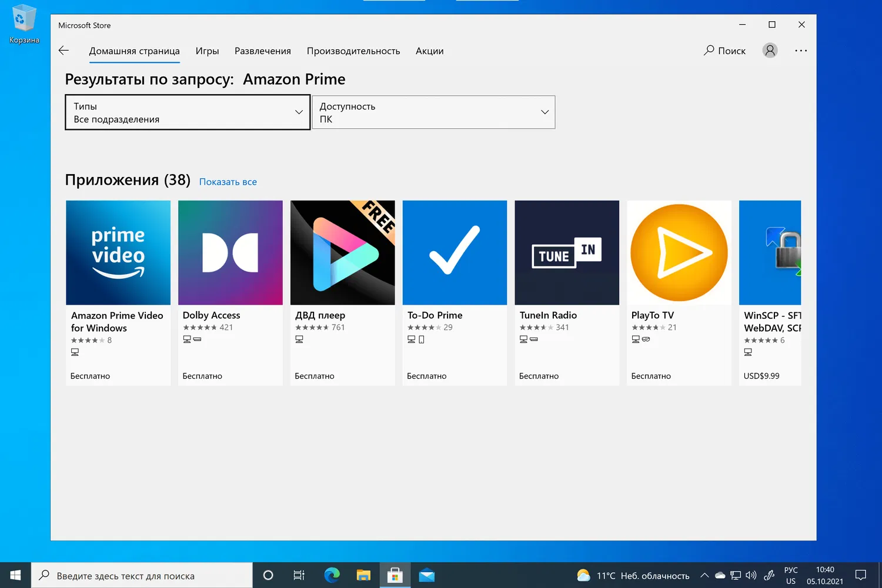Open the Deals tab

(430, 51)
